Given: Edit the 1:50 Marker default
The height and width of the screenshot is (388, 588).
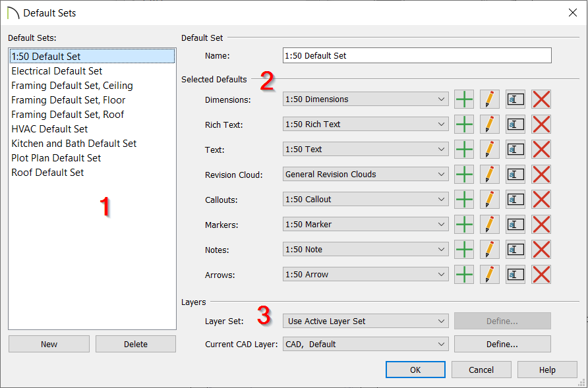Looking at the screenshot, I should click(x=489, y=225).
